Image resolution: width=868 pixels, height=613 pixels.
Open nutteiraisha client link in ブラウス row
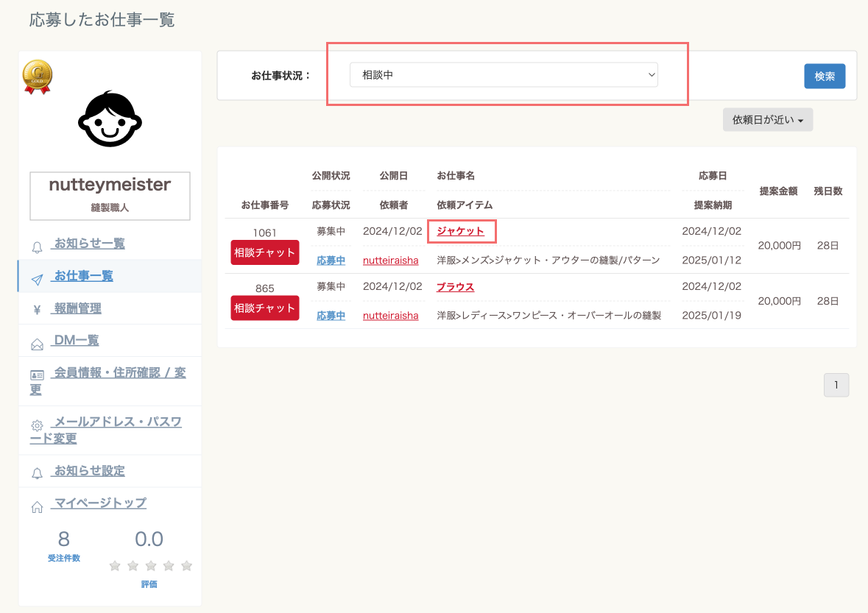391,316
